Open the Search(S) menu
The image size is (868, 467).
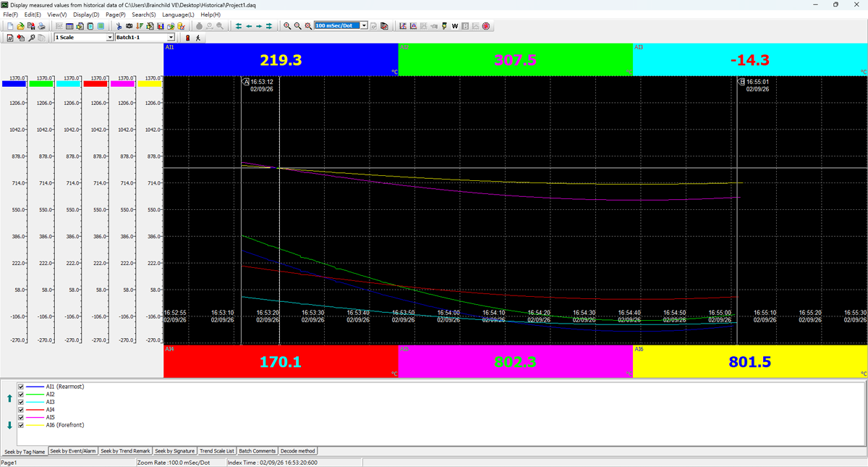(143, 14)
